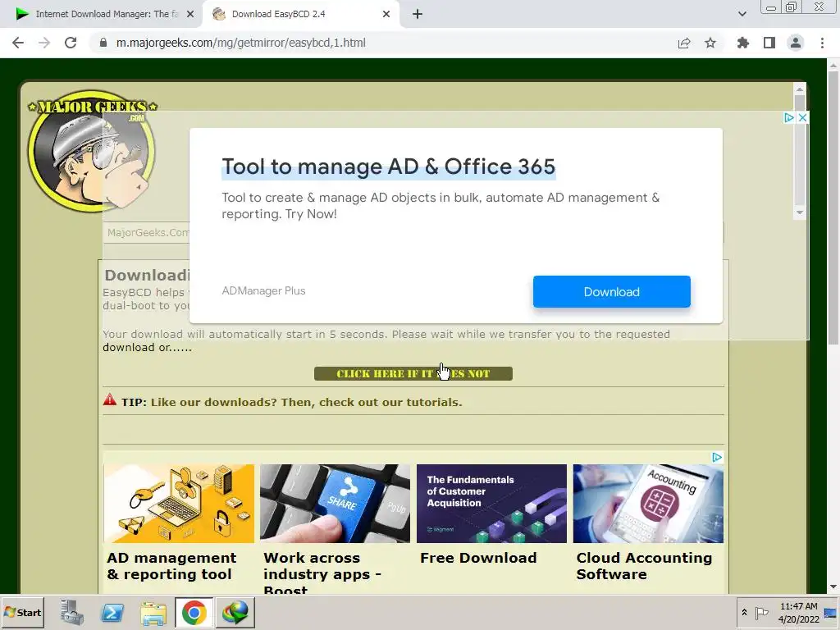Click the page scrollbar up arrow

[x=833, y=66]
